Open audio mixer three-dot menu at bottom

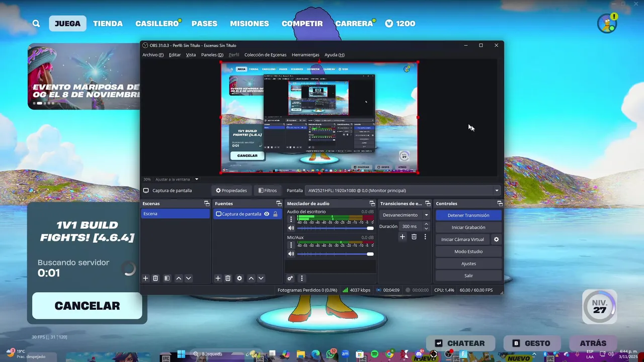pos(302,278)
